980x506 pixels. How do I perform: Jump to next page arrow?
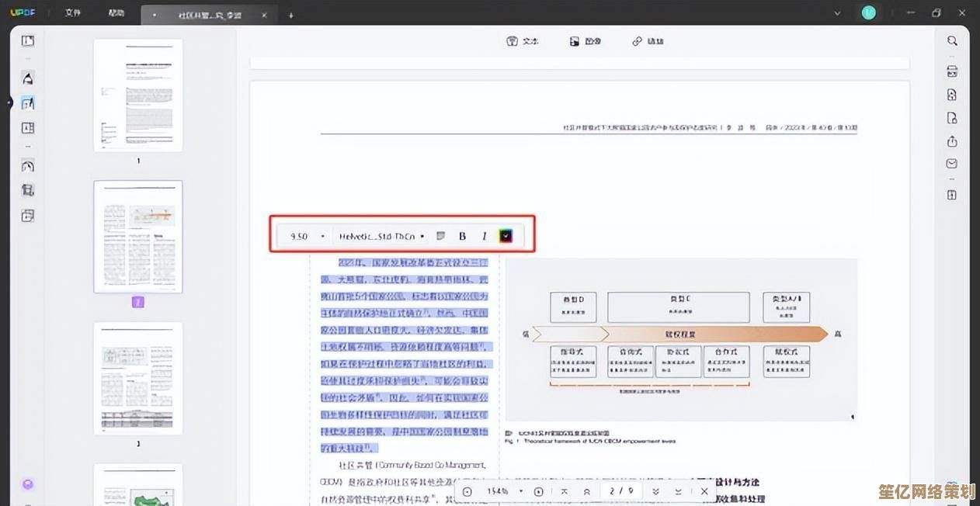pyautogui.click(x=656, y=491)
